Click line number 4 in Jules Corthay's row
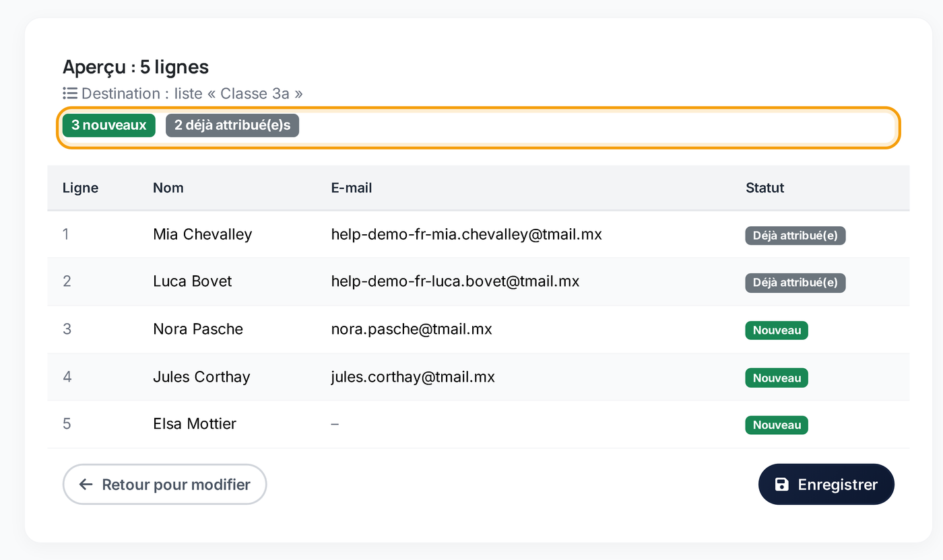 pyautogui.click(x=67, y=377)
